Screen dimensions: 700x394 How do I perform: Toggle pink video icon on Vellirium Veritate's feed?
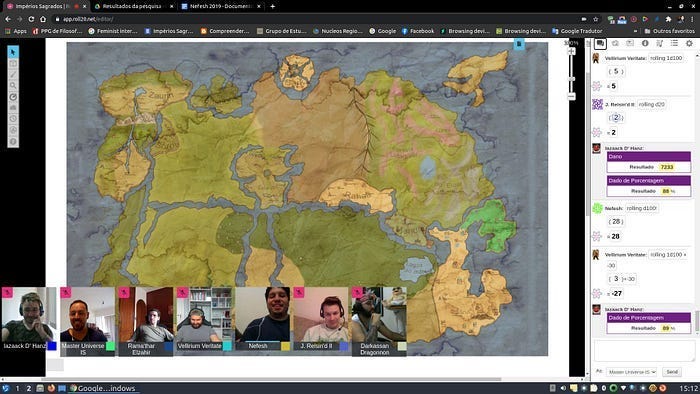182,292
